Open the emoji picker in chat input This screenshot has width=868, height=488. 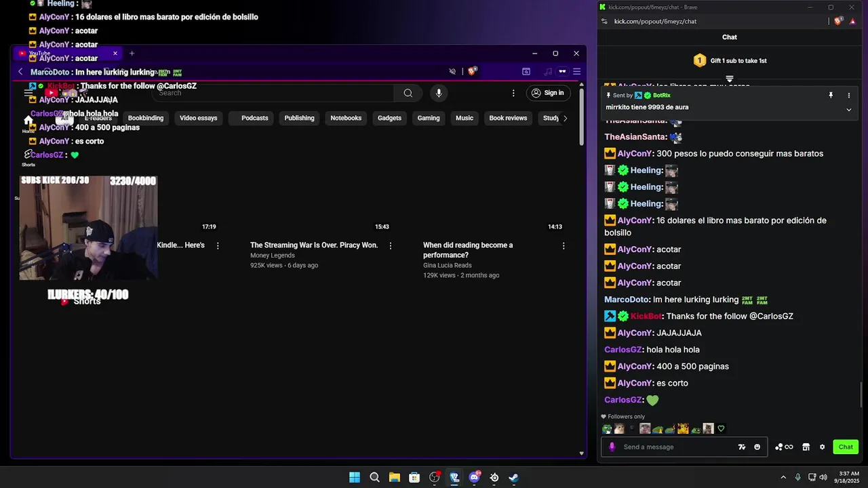pos(757,447)
